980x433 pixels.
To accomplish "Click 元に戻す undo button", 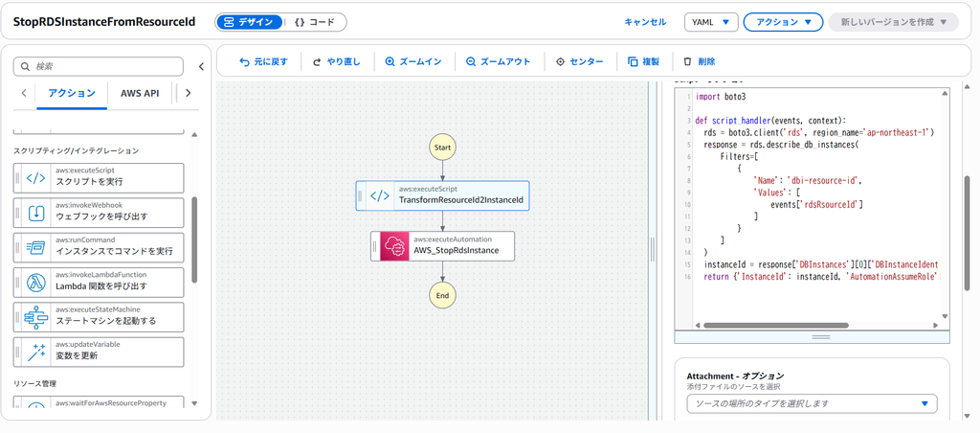I will [x=264, y=62].
